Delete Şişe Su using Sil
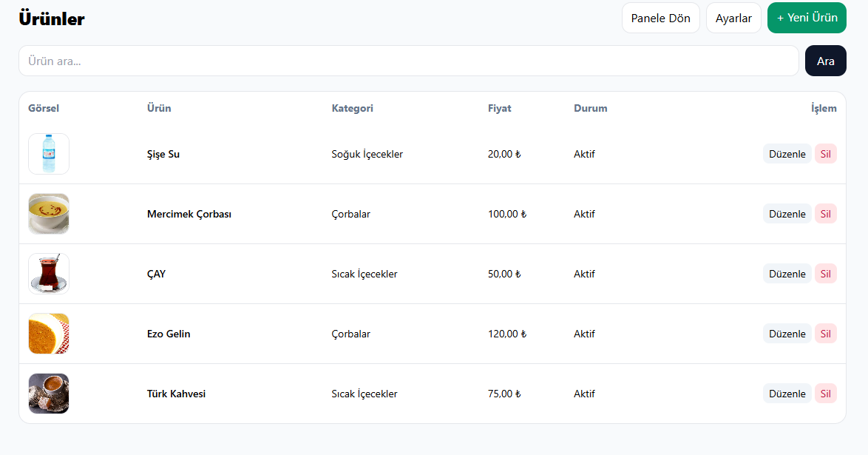This screenshot has width=868, height=455. click(x=825, y=154)
